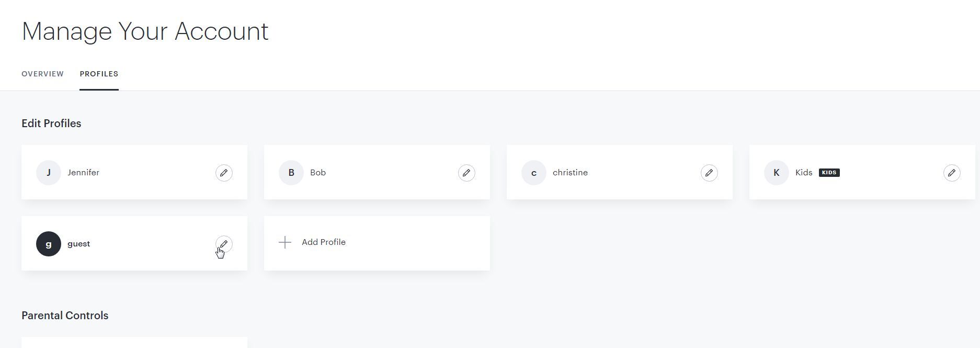Click Bob's B avatar circle
The image size is (980, 348).
click(x=291, y=173)
